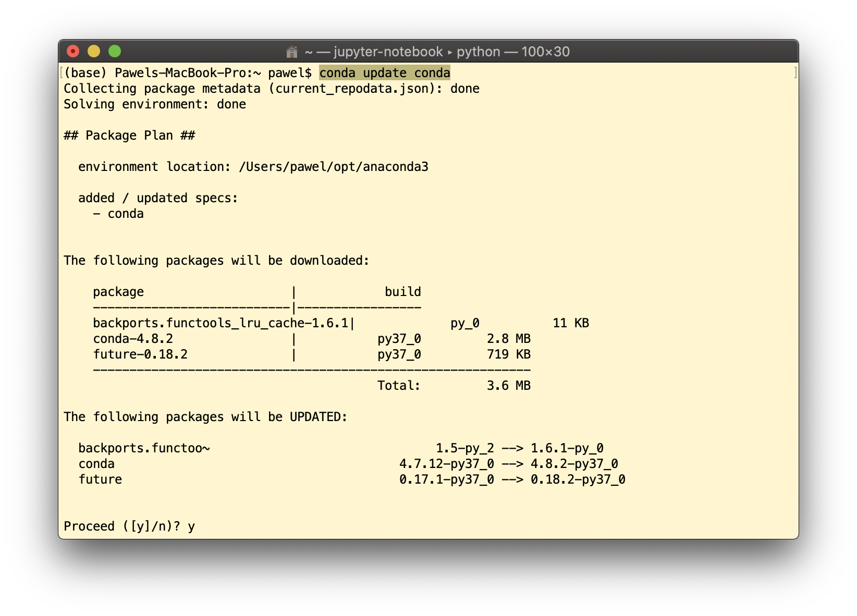Click the highlighted conda update conda command
Image resolution: width=857 pixels, height=616 pixels.
pos(384,73)
